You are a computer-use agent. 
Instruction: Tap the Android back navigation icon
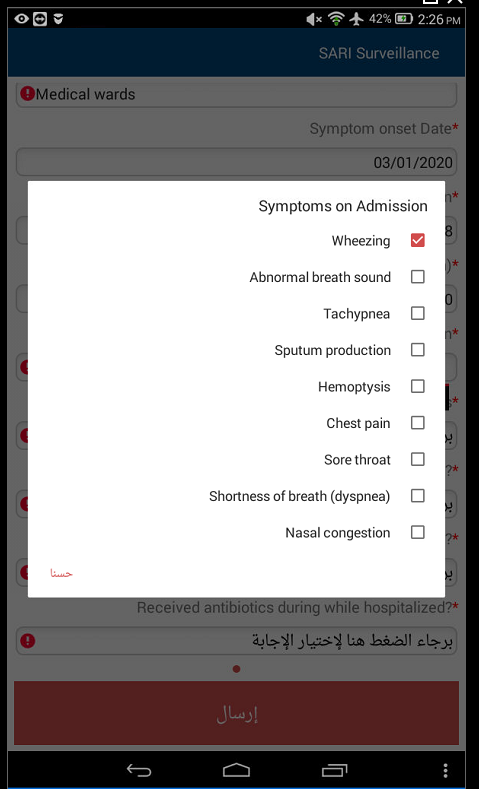coord(139,770)
